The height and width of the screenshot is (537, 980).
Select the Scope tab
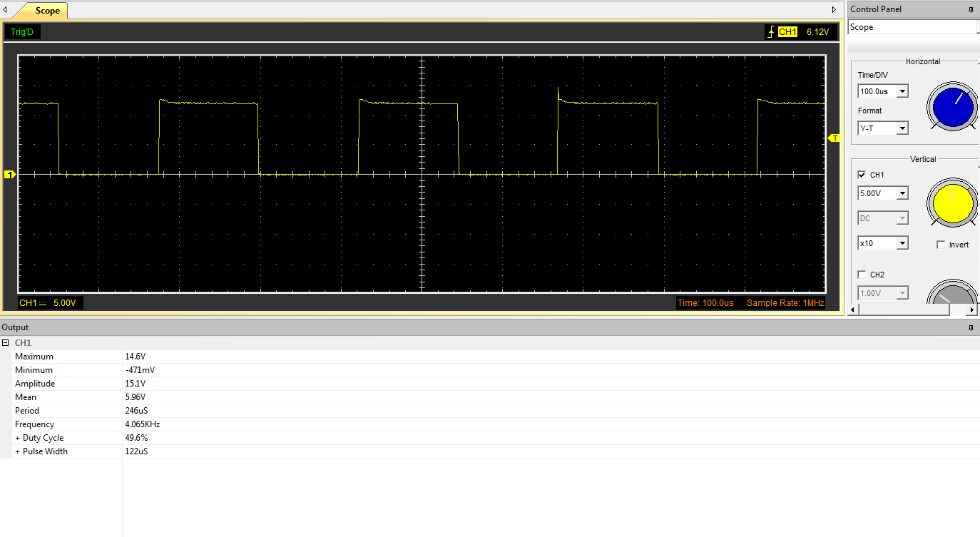[x=47, y=11]
